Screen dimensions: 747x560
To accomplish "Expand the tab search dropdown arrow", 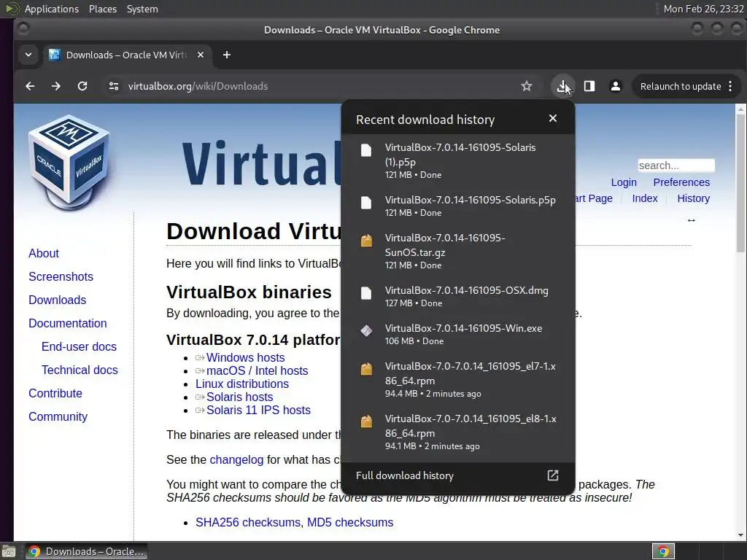I will pos(28,55).
